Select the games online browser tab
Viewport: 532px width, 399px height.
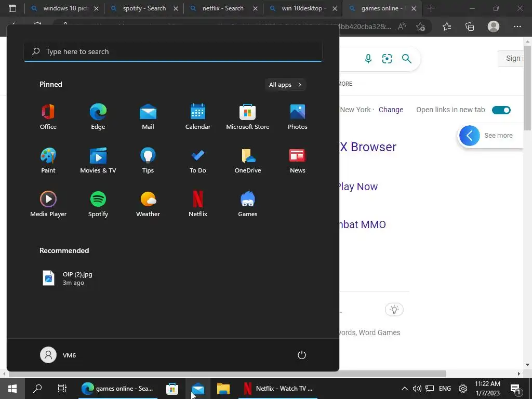pos(382,8)
